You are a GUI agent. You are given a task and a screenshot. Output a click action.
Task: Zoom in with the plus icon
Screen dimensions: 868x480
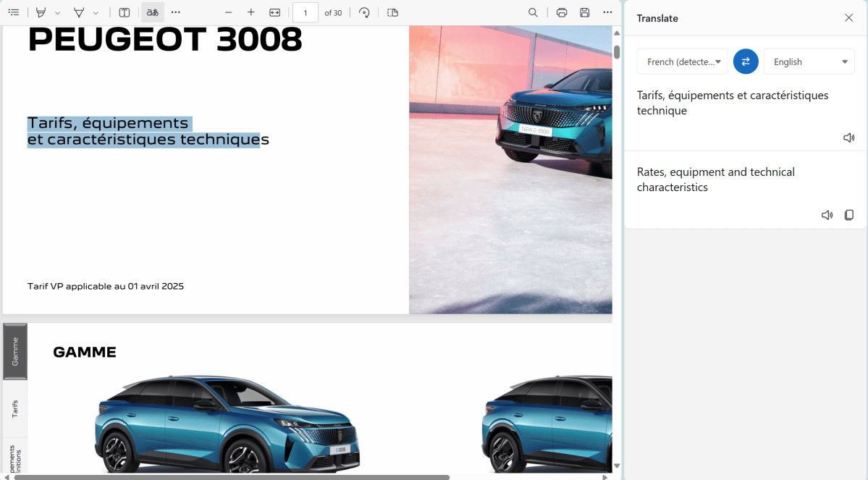[x=250, y=12]
